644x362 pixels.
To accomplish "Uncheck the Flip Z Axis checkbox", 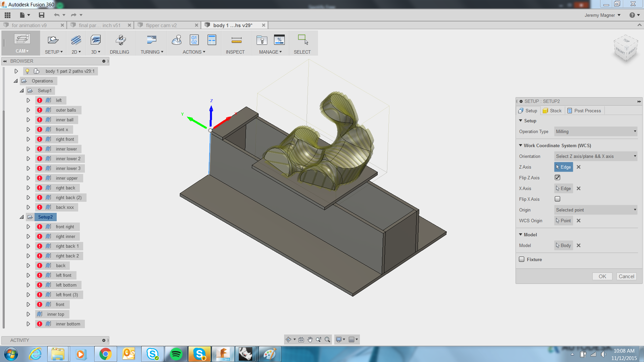I will [x=557, y=178].
